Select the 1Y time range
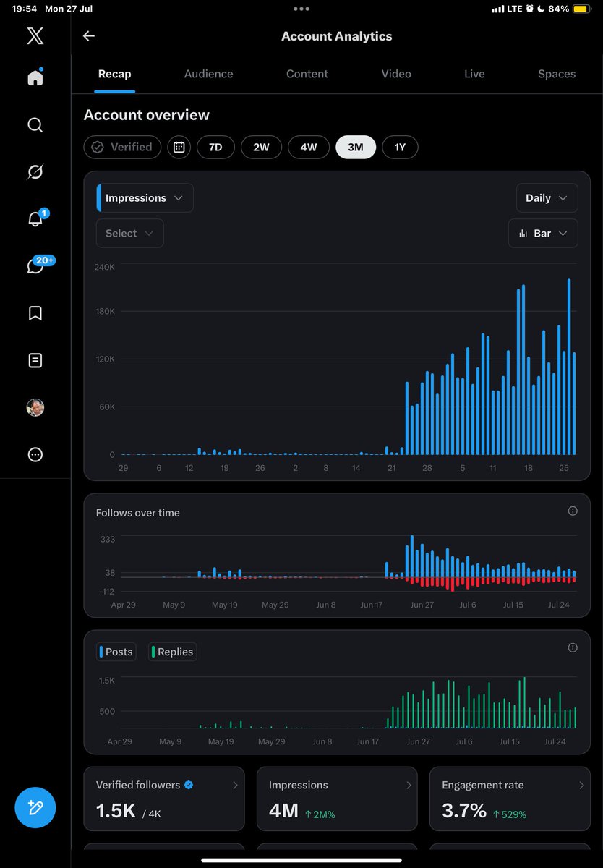This screenshot has width=603, height=868. click(x=400, y=147)
